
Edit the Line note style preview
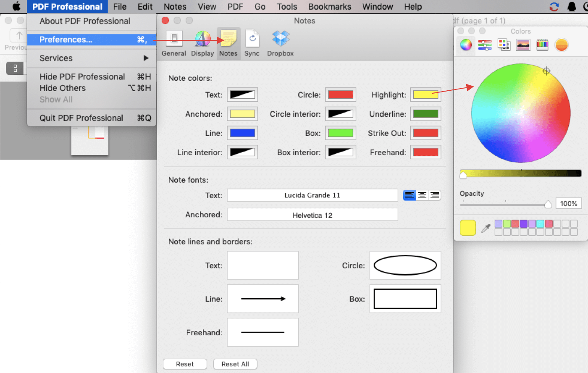pyautogui.click(x=263, y=299)
